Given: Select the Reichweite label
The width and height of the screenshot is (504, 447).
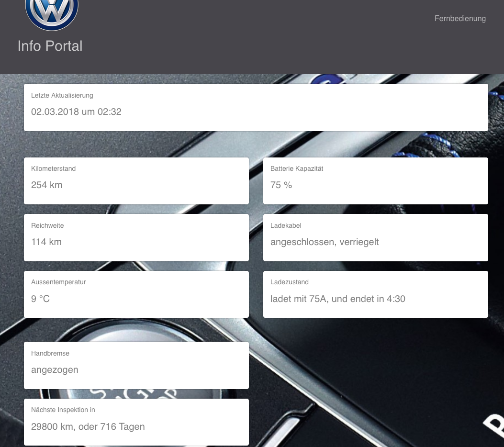Looking at the screenshot, I should click(x=47, y=225).
